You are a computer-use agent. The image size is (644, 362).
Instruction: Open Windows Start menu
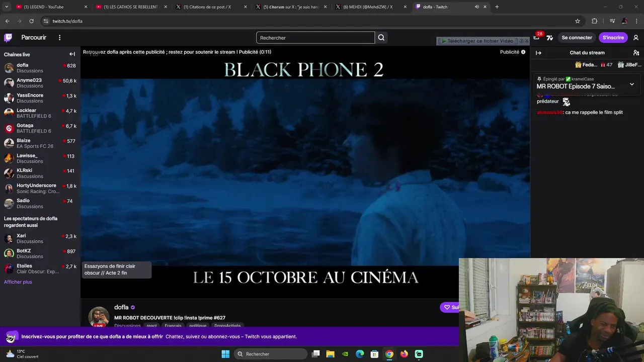tap(225, 354)
